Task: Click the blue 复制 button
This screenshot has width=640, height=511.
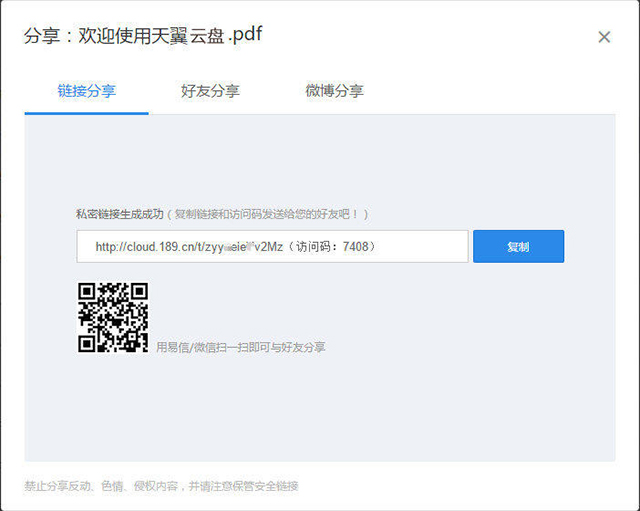Action: tap(518, 247)
